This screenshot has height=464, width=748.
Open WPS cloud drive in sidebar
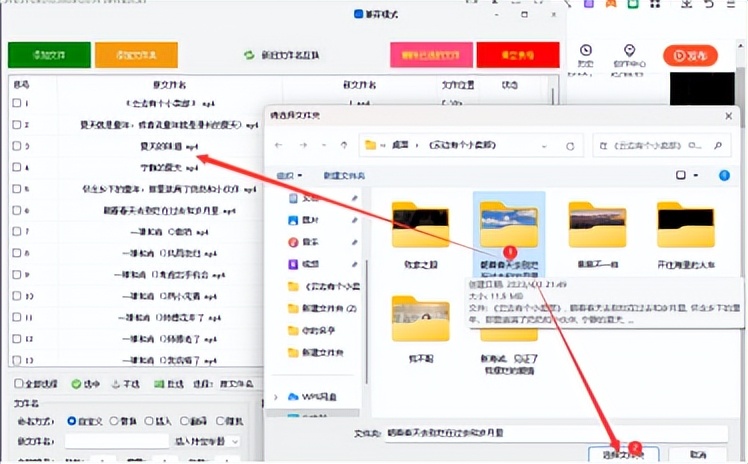pyautogui.click(x=312, y=397)
